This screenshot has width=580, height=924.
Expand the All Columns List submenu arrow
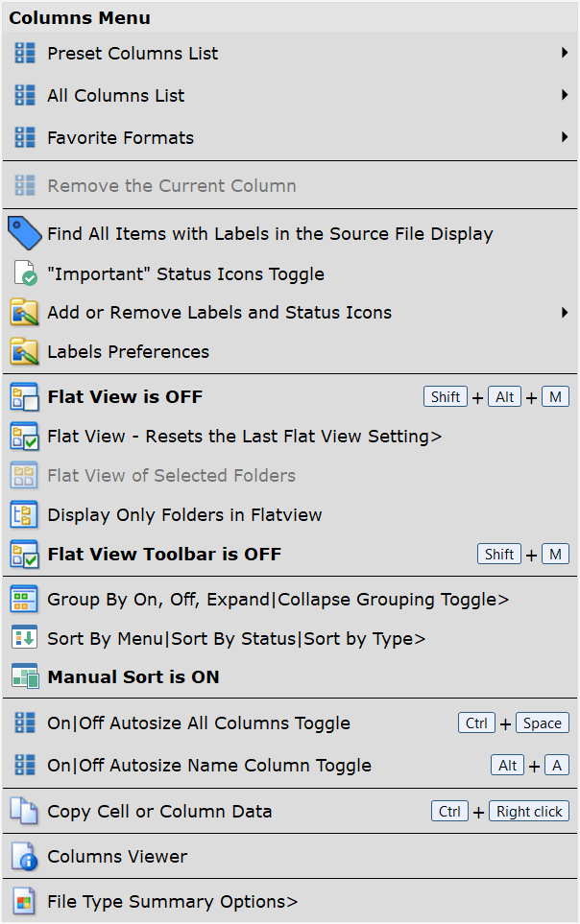566,95
